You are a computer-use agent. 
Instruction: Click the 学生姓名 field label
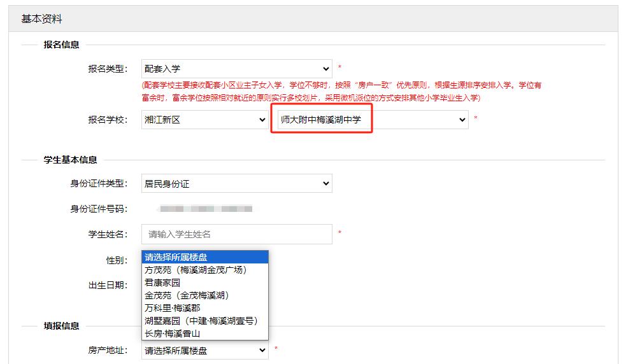tap(108, 234)
